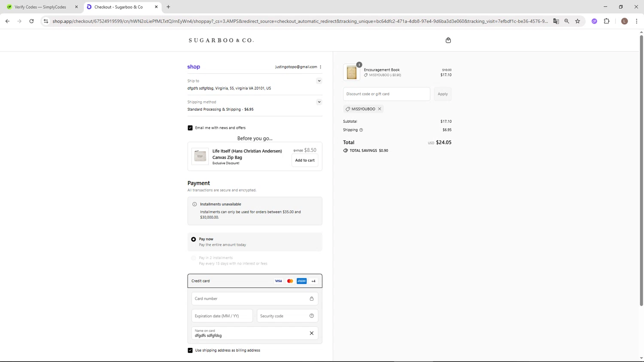Image resolution: width=644 pixels, height=362 pixels.
Task: Open the browser extensions puzzle icon
Action: 607,21
